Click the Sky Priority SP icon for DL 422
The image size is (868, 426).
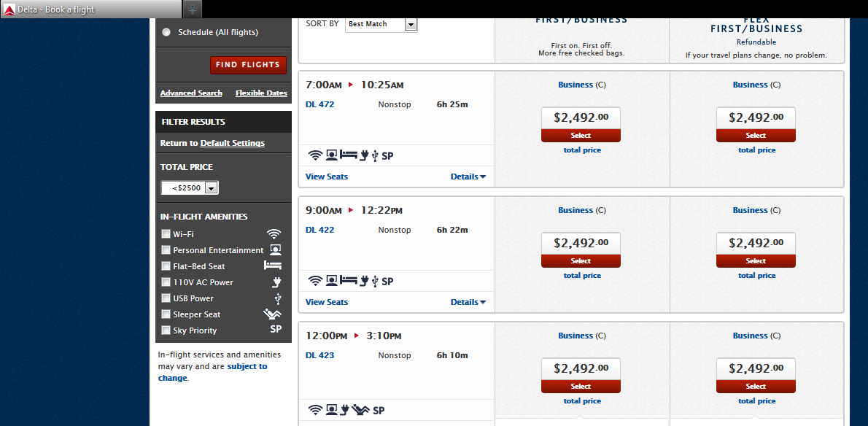[x=386, y=280]
